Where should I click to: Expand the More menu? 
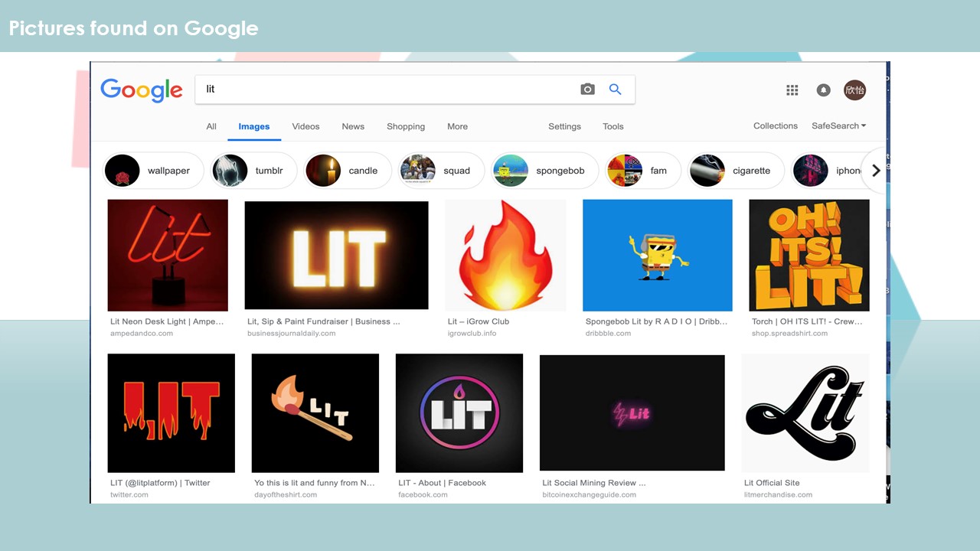[x=457, y=126]
